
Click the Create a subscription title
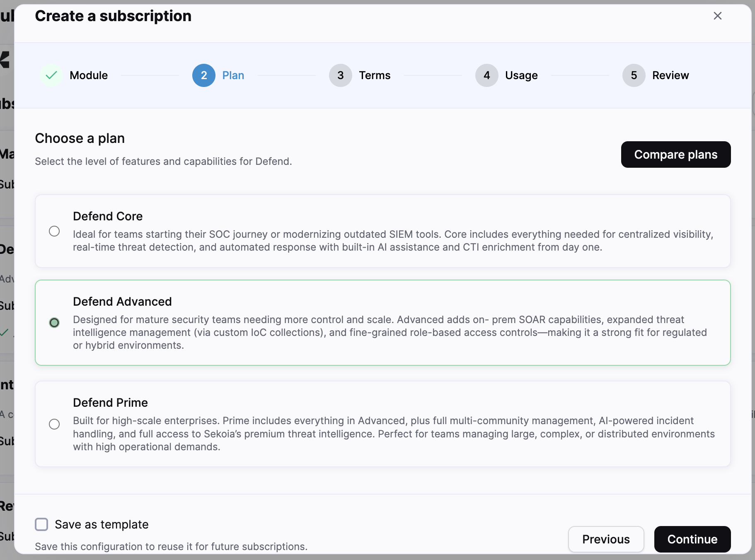click(x=113, y=16)
